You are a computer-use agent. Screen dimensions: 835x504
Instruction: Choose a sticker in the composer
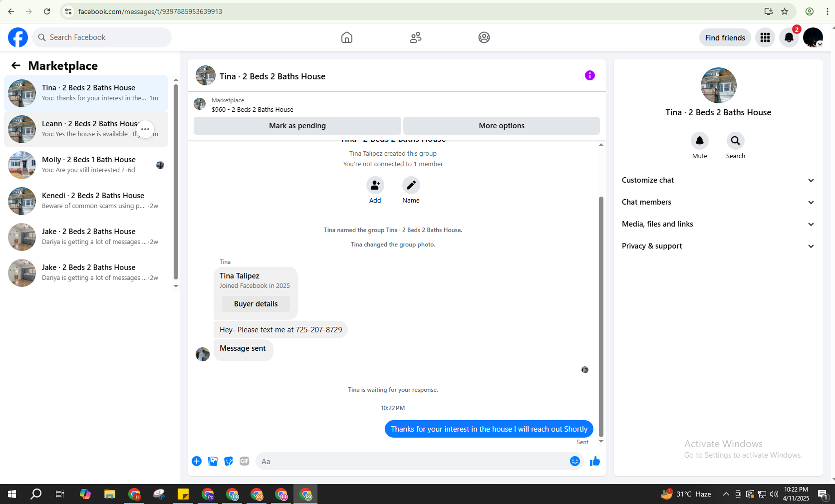coord(229,461)
